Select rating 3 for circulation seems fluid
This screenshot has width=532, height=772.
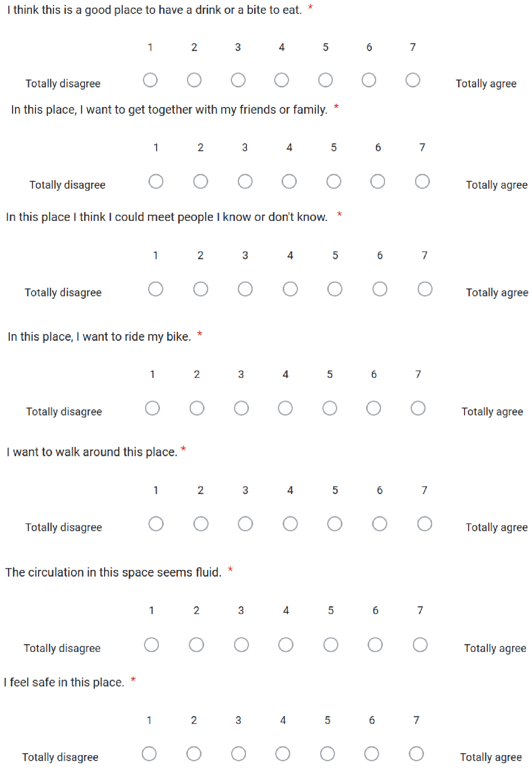(x=241, y=645)
